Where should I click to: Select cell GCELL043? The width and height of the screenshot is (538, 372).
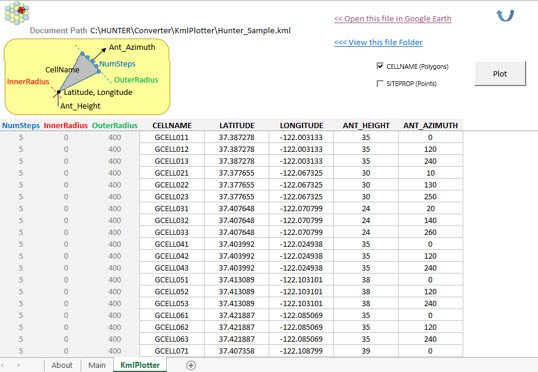click(172, 268)
